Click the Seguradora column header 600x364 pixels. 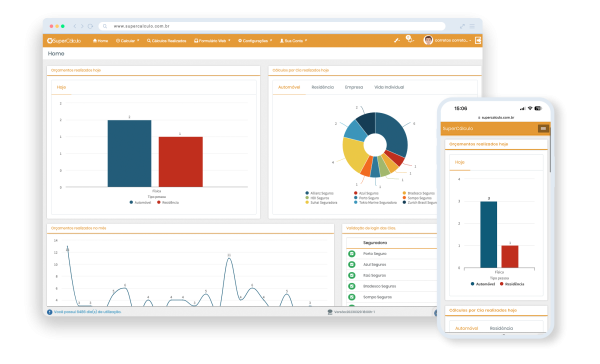[x=375, y=243]
